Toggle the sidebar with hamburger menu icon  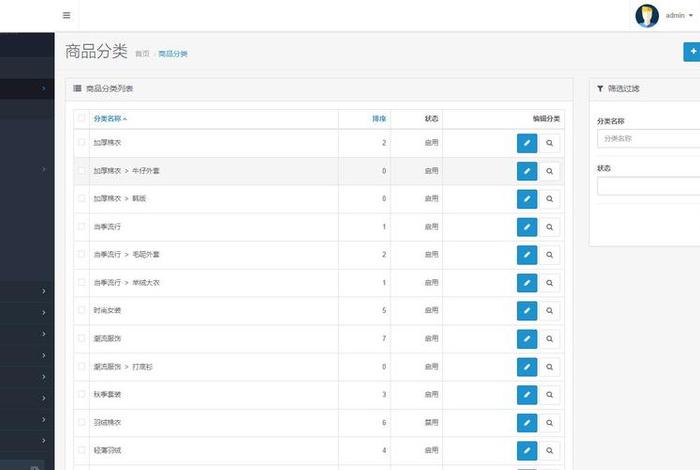click(x=66, y=15)
